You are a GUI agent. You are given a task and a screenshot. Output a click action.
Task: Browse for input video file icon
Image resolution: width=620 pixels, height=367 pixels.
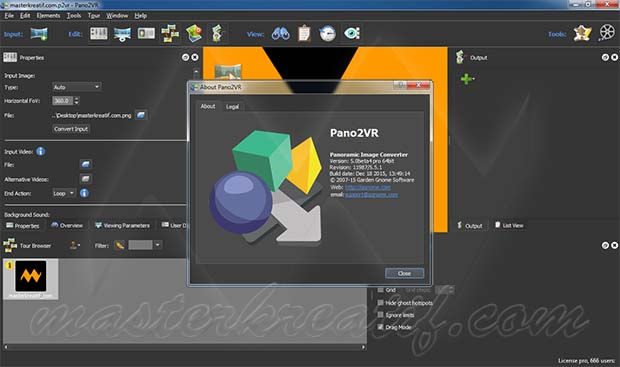click(85, 164)
